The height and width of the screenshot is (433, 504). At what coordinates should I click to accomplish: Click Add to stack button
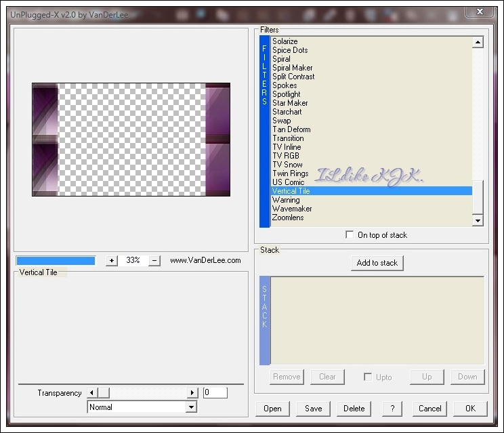click(x=377, y=263)
